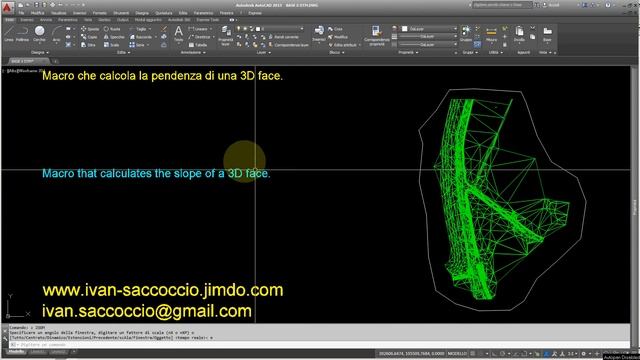This screenshot has height=360, width=640.
Task: Open the AutoCAD application menu button
Action: [x=7, y=7]
